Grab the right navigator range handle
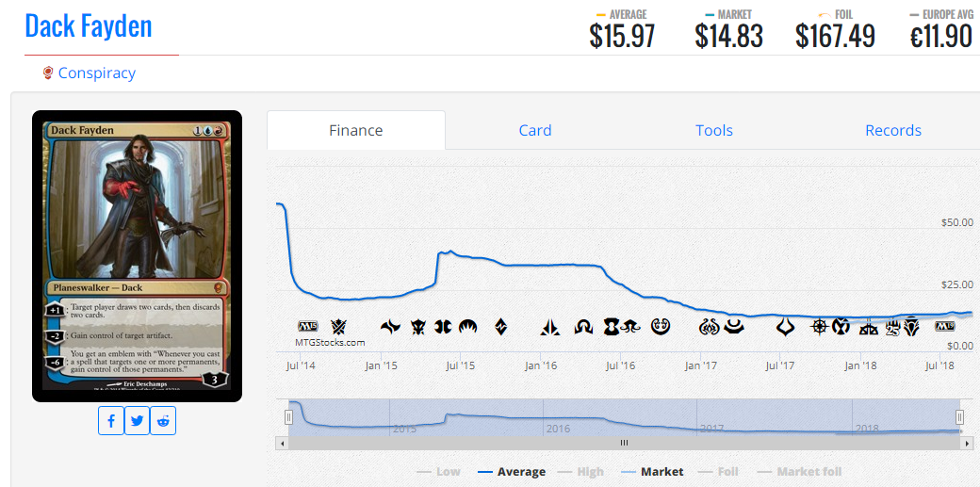Screen dimensions: 980x487 point(960,417)
